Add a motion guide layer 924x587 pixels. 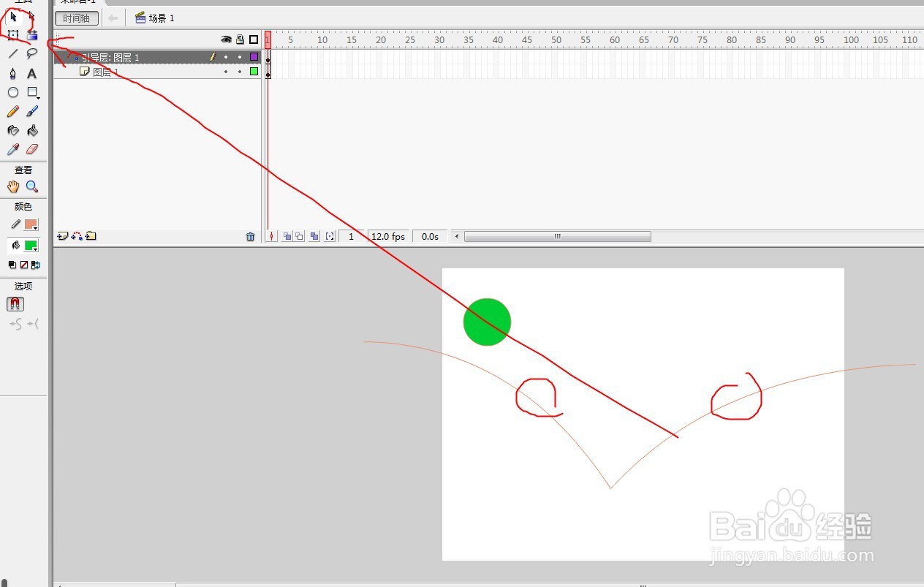click(x=77, y=236)
